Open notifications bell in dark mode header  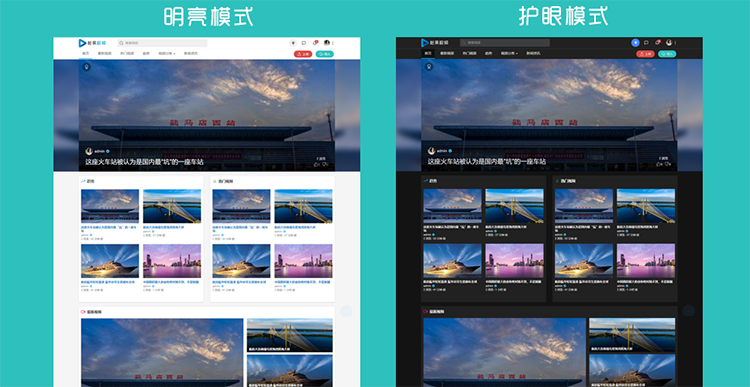[x=658, y=43]
